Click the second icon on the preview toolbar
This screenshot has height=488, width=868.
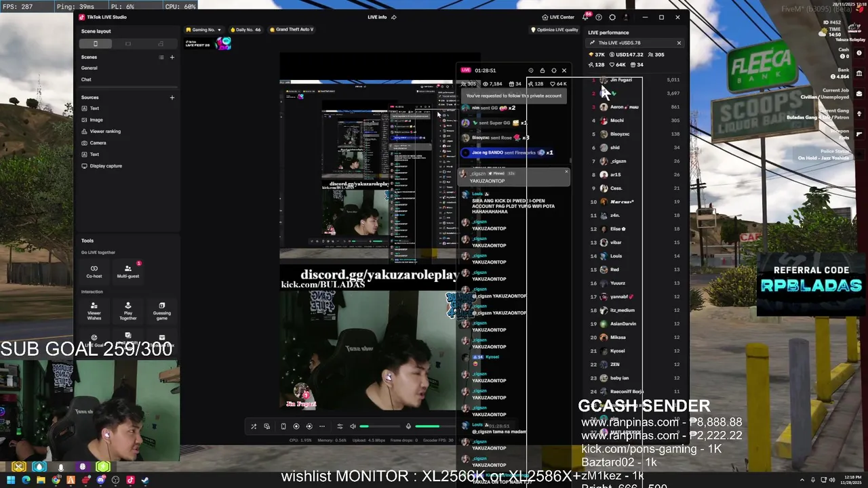[267, 426]
